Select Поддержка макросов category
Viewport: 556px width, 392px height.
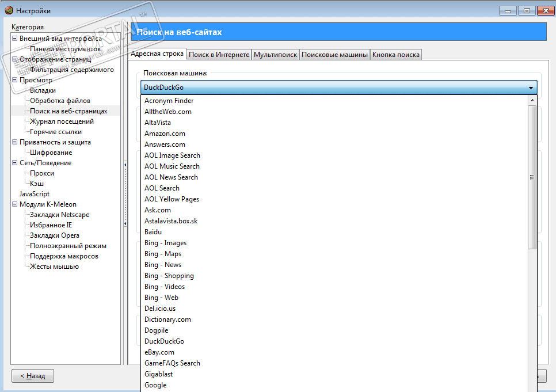tap(64, 256)
